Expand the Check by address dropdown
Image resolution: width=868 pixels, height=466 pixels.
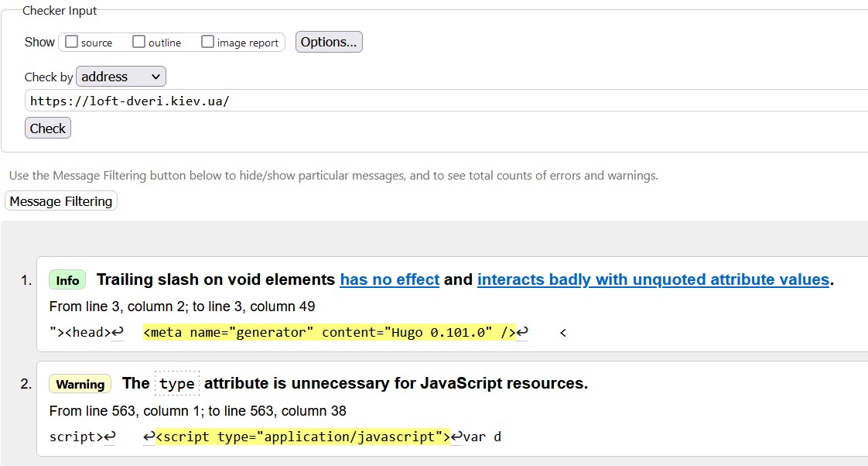[121, 77]
